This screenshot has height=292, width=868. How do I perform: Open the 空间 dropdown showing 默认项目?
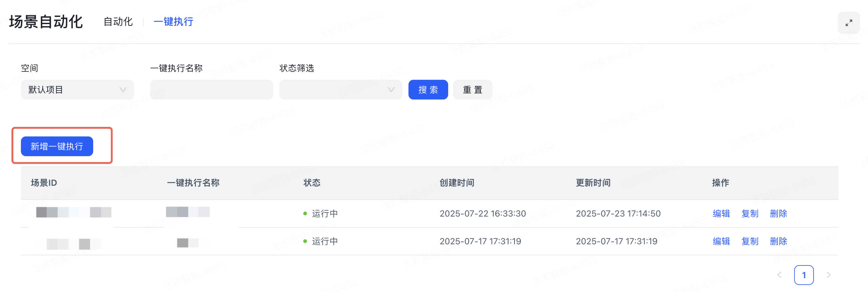77,89
